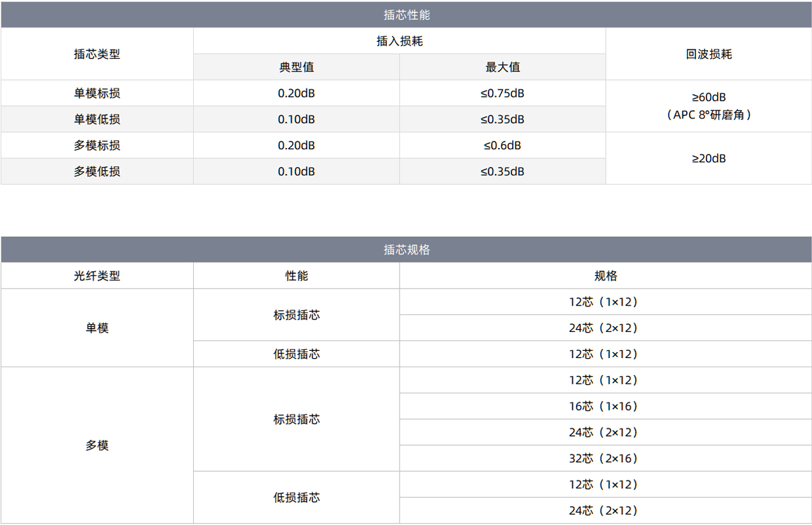This screenshot has height=525, width=812.
Task: Select the 典型值 sub-header
Action: tap(296, 67)
